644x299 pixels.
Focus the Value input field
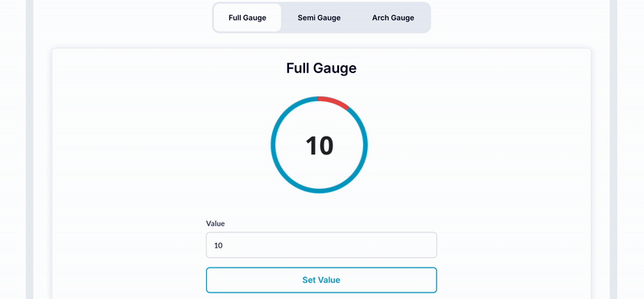tap(321, 245)
